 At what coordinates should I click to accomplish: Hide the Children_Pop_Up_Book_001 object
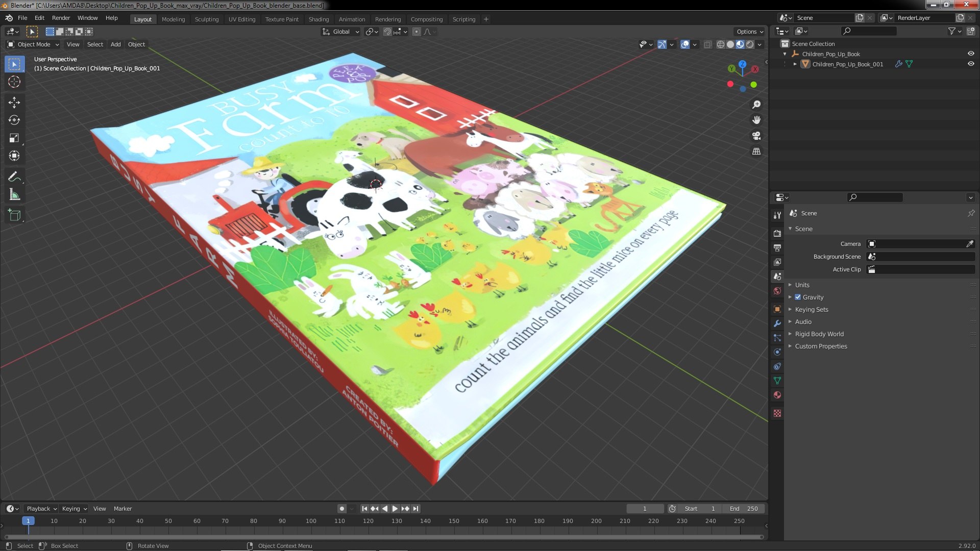point(971,64)
